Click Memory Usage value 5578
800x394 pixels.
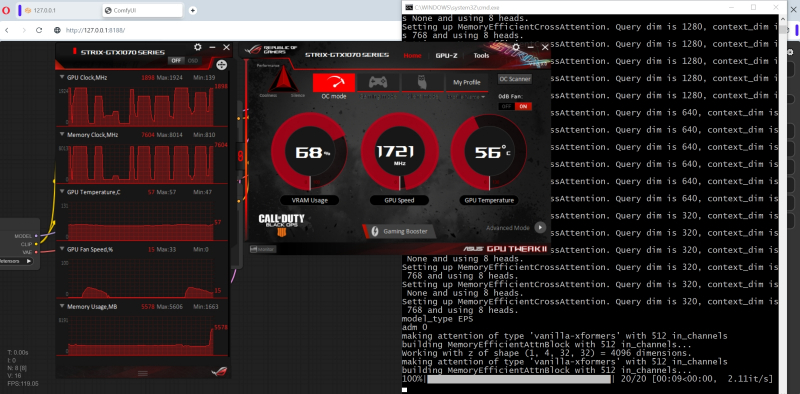[148, 307]
